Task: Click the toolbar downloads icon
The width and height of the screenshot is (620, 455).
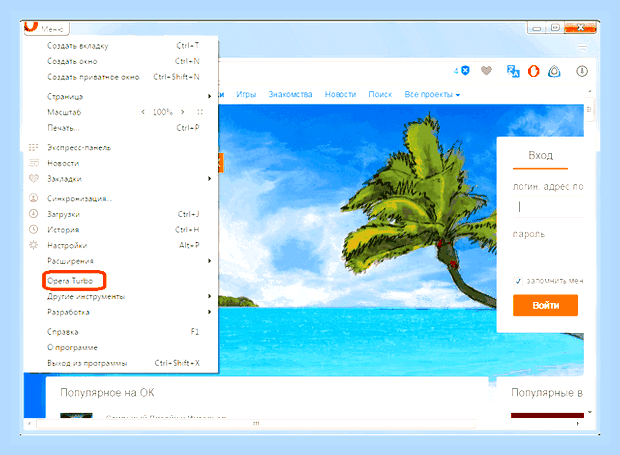Action: coord(582,71)
